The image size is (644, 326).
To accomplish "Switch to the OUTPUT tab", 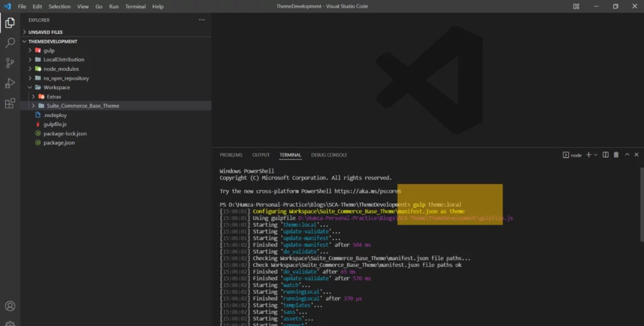I will (261, 155).
